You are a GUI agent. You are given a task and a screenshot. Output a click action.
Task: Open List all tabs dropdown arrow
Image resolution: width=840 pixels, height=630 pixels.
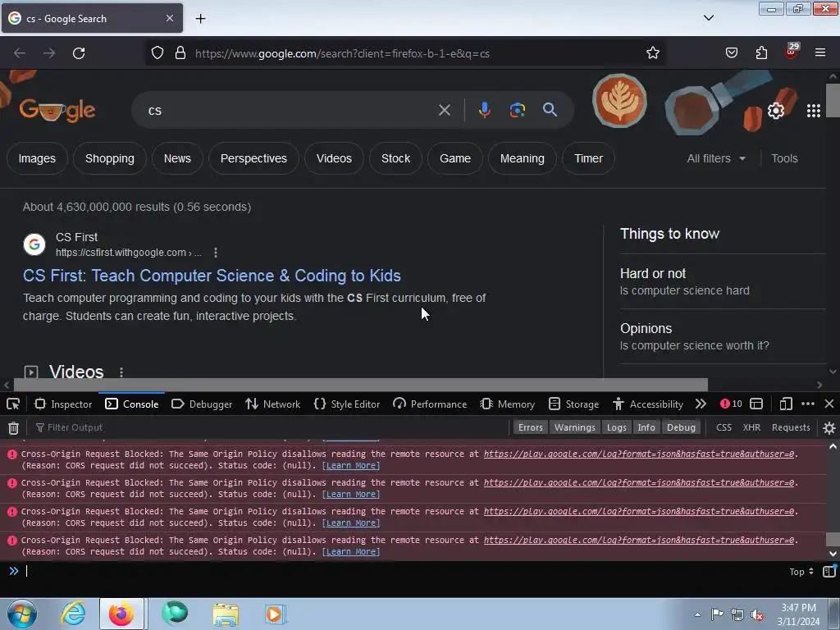[708, 18]
